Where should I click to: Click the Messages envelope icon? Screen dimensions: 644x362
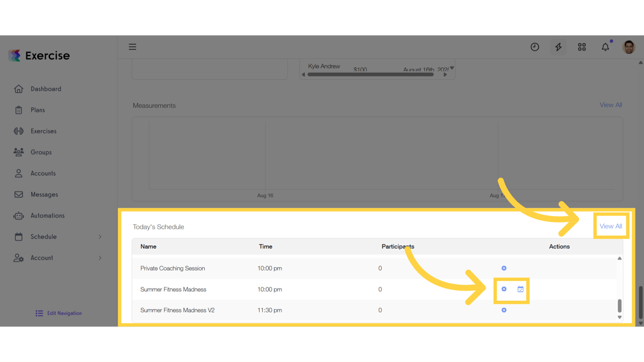[18, 194]
